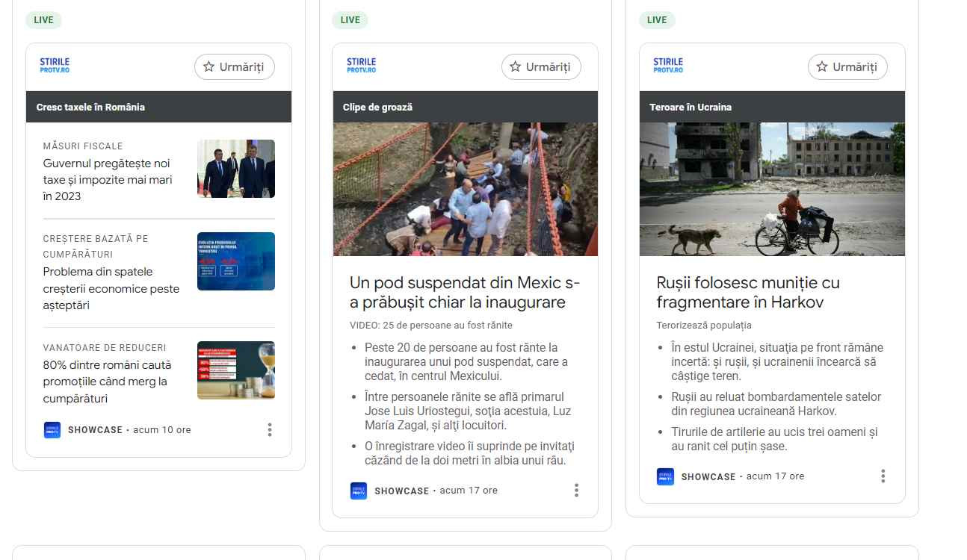Click the collapsed bridge video image
Image resolution: width=967 pixels, height=560 pixels.
click(x=465, y=189)
